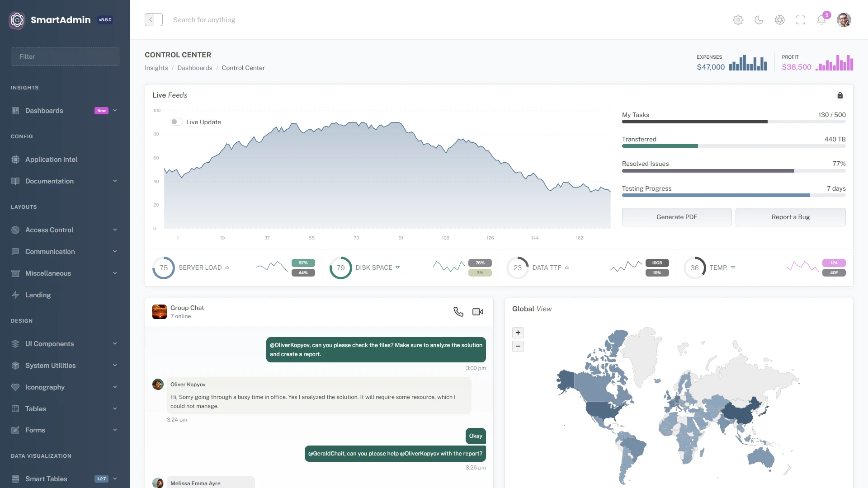Open the Application Intel menu item

click(x=65, y=160)
